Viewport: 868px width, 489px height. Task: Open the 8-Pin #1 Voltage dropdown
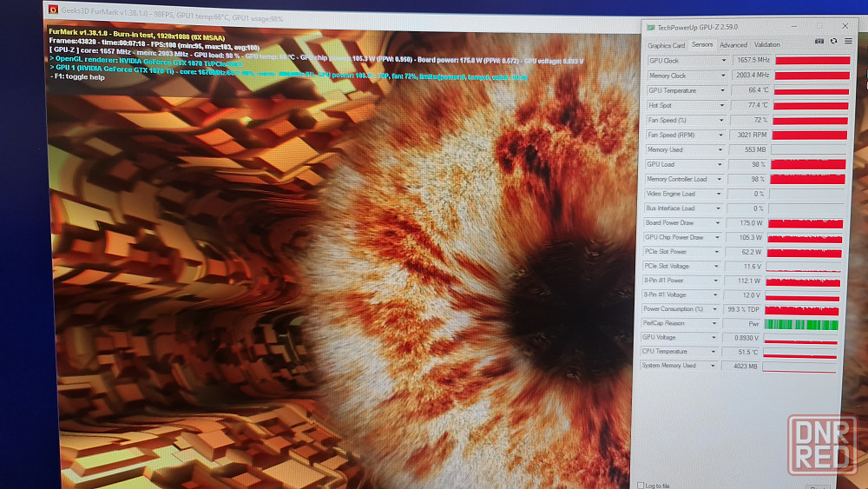714,294
